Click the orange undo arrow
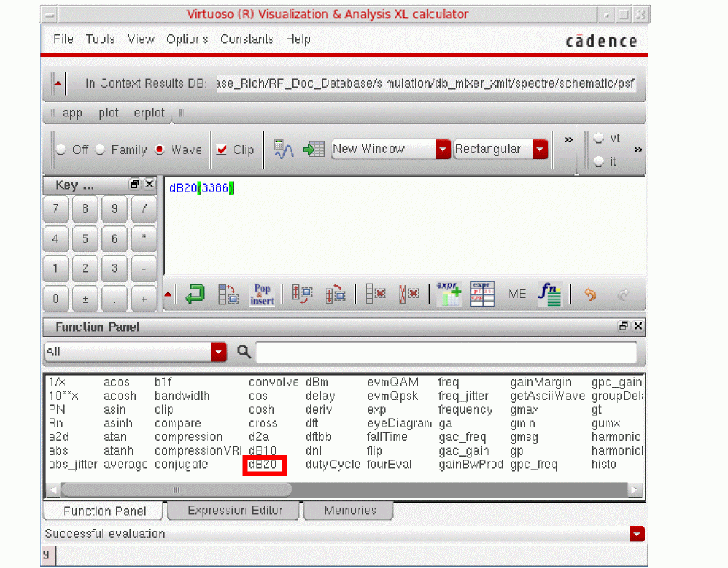728x568 pixels. coord(590,294)
